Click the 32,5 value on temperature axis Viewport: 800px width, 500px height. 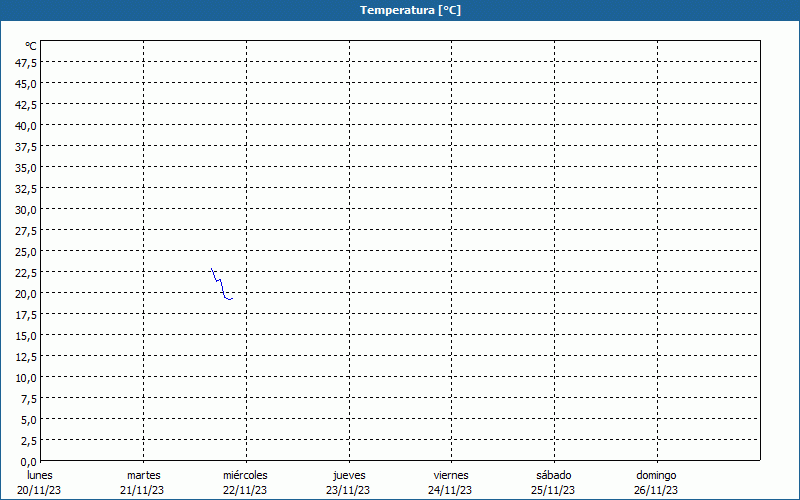tap(27, 189)
